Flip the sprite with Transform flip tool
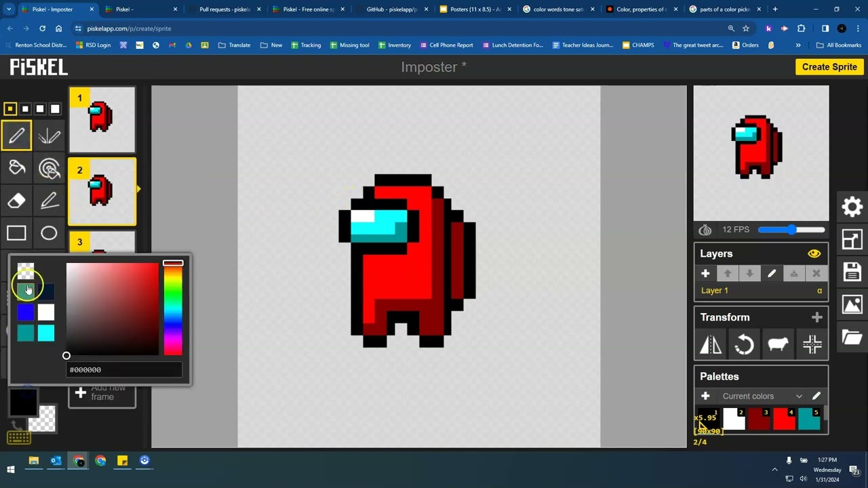 tap(711, 345)
